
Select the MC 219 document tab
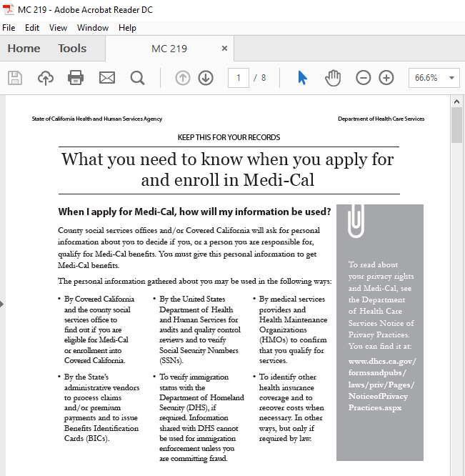pyautogui.click(x=169, y=49)
